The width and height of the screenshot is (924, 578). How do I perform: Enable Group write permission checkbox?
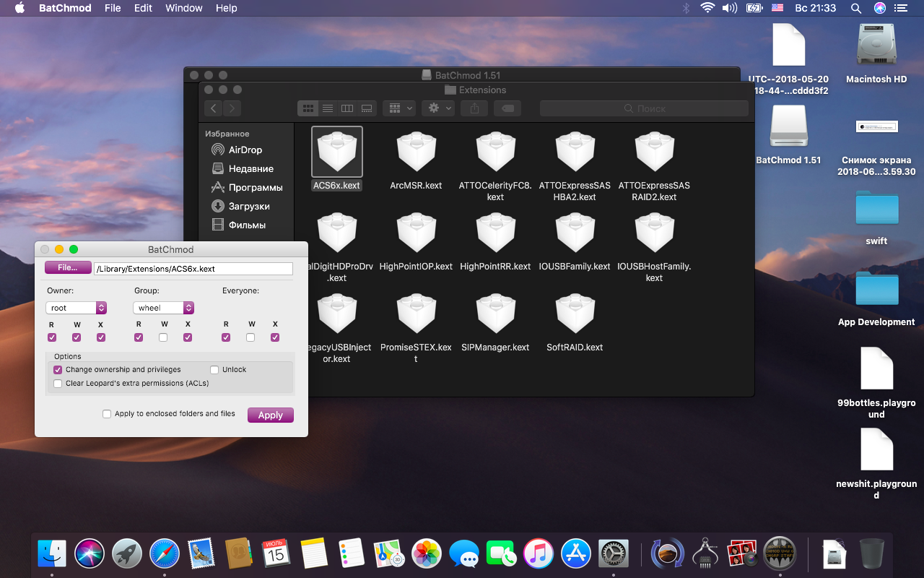[x=163, y=337]
